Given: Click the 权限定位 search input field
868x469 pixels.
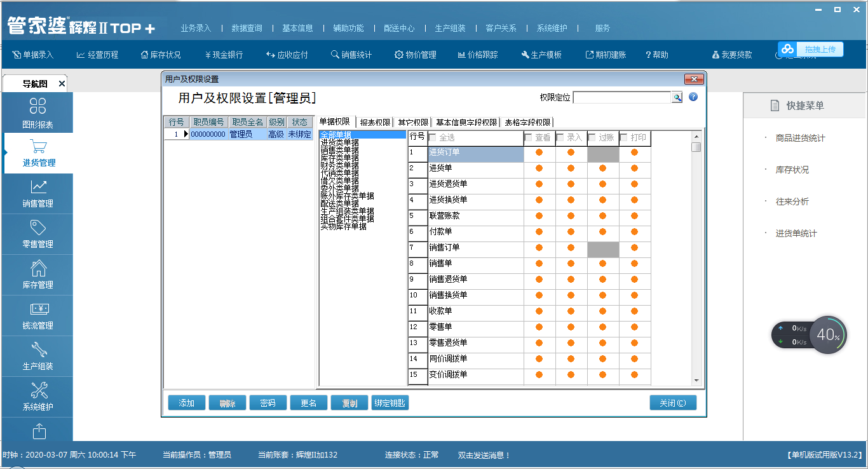Looking at the screenshot, I should 621,97.
